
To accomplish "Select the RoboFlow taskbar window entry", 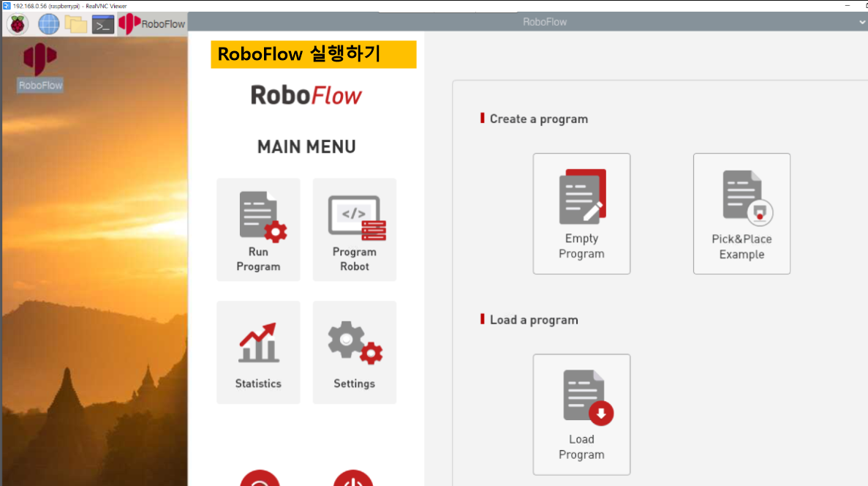I will tap(152, 24).
